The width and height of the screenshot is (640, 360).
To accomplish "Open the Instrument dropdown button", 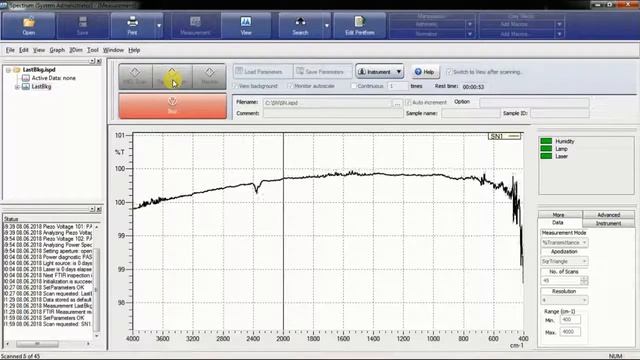I will 380,71.
